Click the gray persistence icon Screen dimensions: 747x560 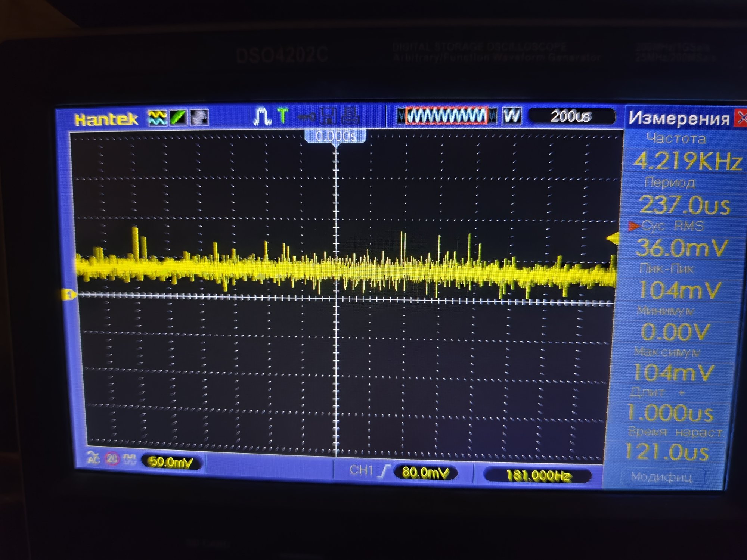click(x=199, y=118)
